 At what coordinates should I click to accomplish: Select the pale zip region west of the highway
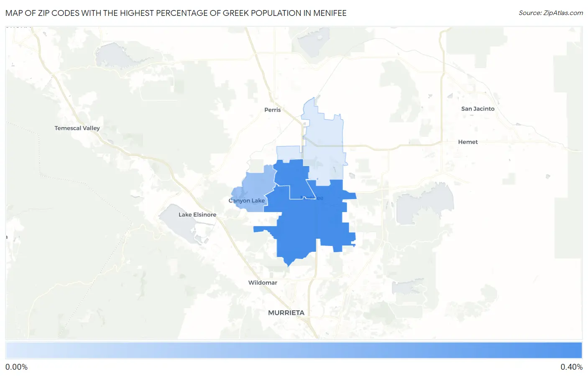[x=288, y=153]
